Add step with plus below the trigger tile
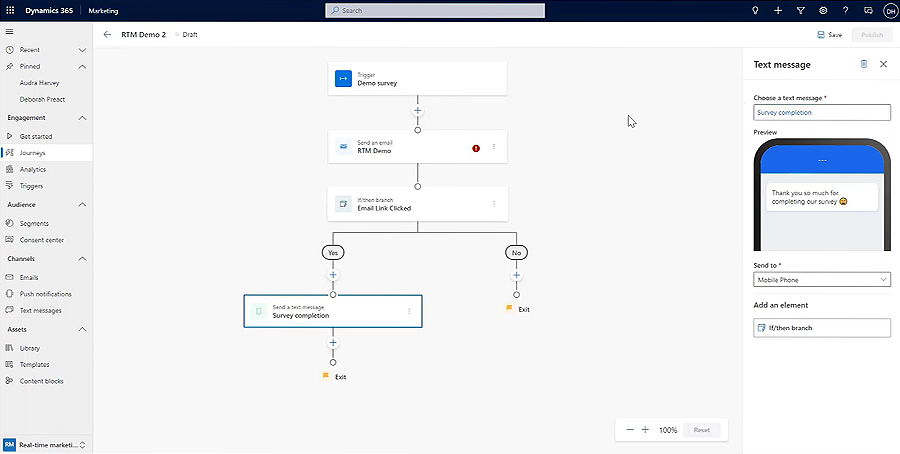900x454 pixels. (417, 110)
